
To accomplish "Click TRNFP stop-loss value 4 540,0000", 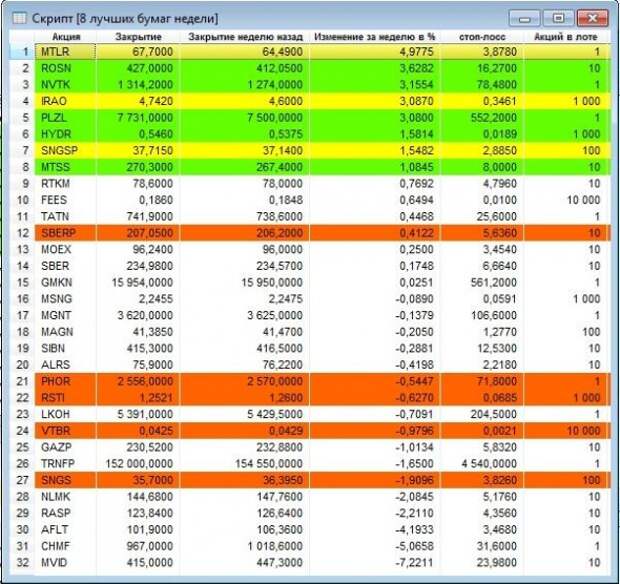I will tap(482, 464).
